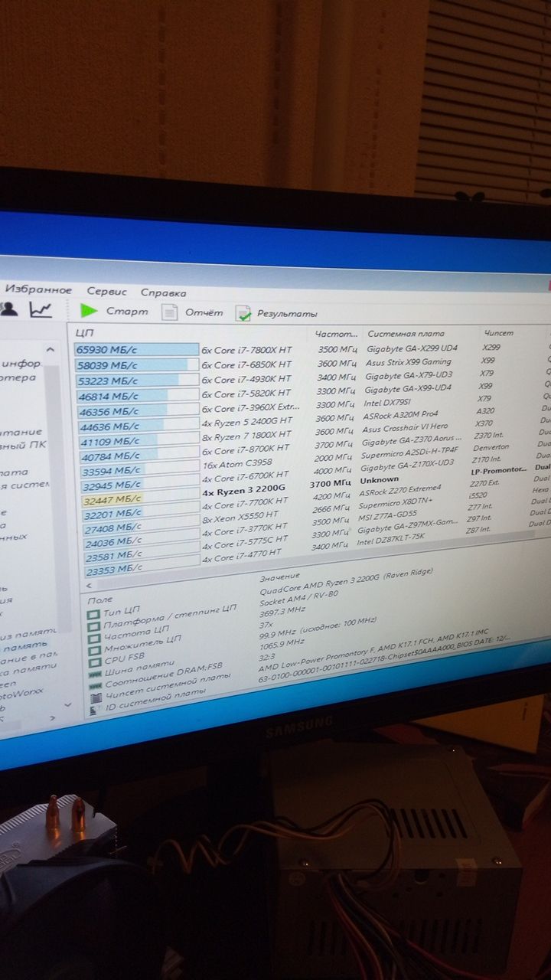The height and width of the screenshot is (980, 551).
Task: Select the 53223 МБ/с score
Action: click(x=107, y=381)
